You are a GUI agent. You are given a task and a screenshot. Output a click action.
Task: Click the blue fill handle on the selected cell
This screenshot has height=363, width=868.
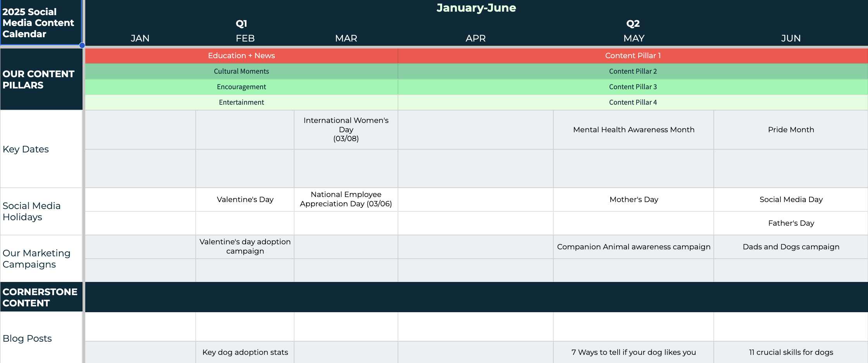82,45
